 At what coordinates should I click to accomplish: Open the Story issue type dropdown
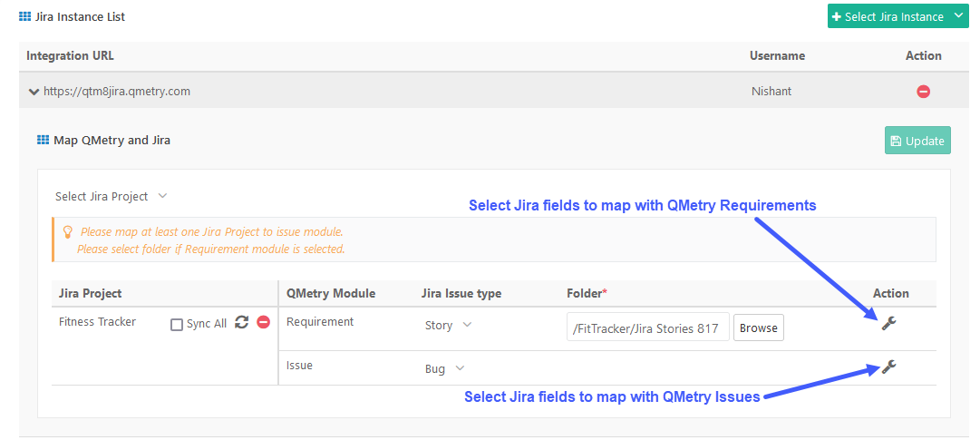[x=449, y=325]
